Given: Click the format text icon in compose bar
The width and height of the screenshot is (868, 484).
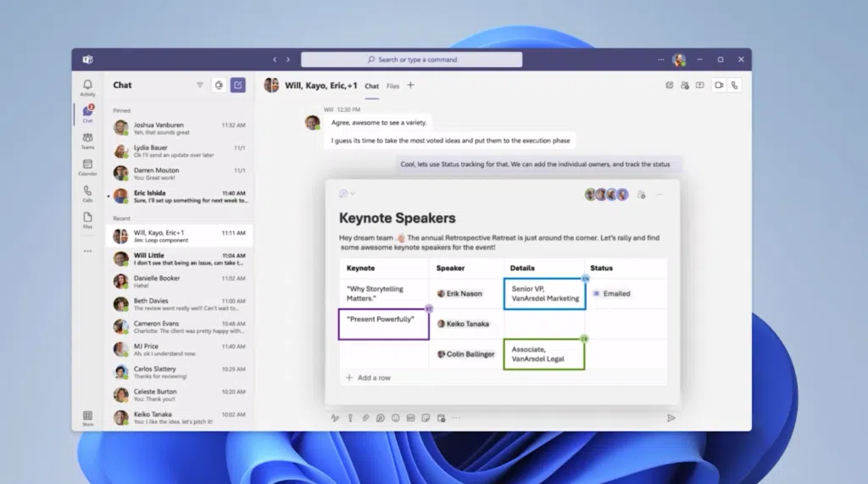Looking at the screenshot, I should tap(335, 418).
